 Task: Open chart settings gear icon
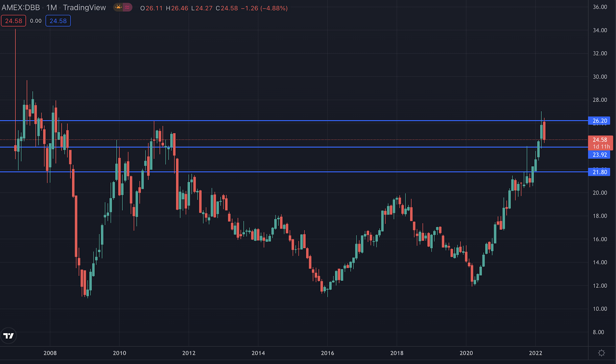601,353
